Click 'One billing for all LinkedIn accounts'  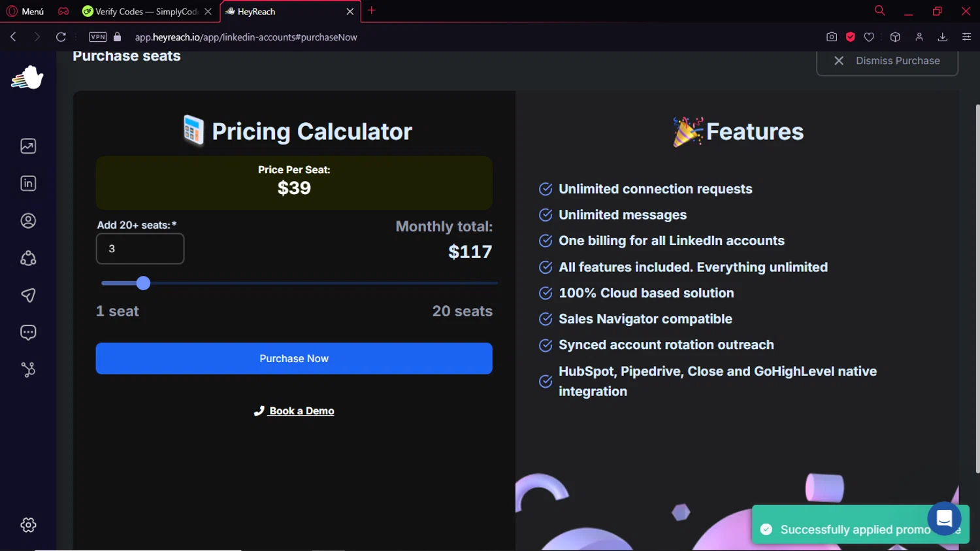click(x=672, y=241)
